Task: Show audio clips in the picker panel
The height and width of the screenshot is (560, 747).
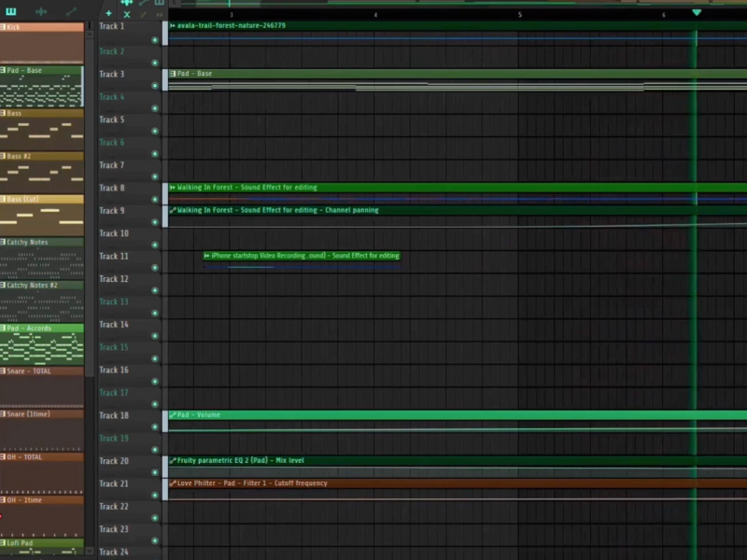Action: click(40, 11)
